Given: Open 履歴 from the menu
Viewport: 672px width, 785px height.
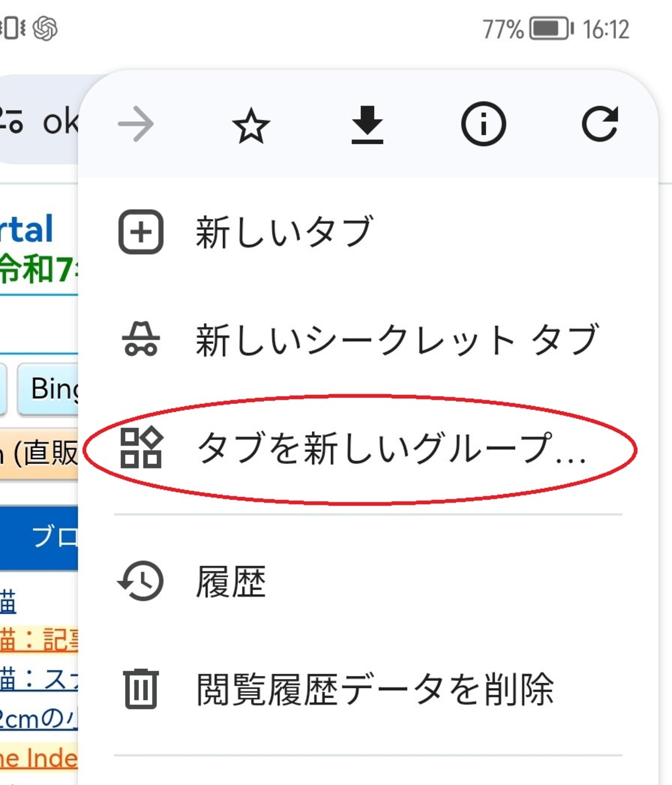Looking at the screenshot, I should pyautogui.click(x=231, y=582).
